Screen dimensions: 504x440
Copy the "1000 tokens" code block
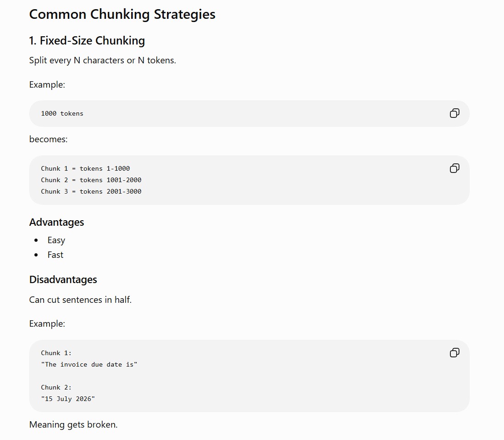click(454, 113)
